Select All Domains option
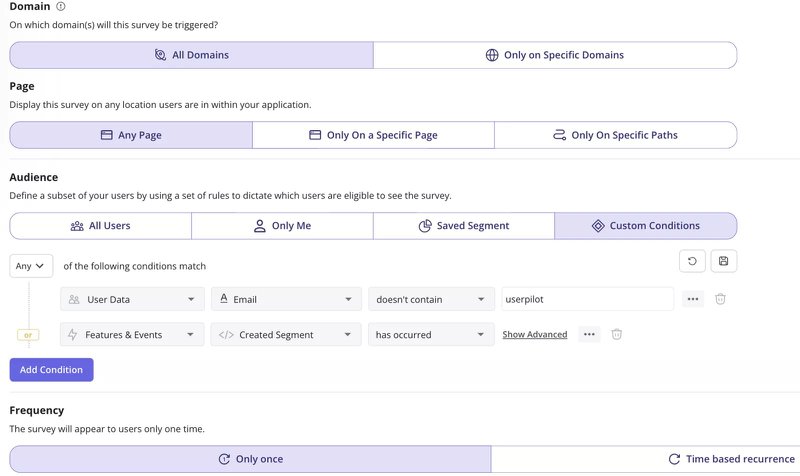The image size is (800, 476). coord(191,55)
